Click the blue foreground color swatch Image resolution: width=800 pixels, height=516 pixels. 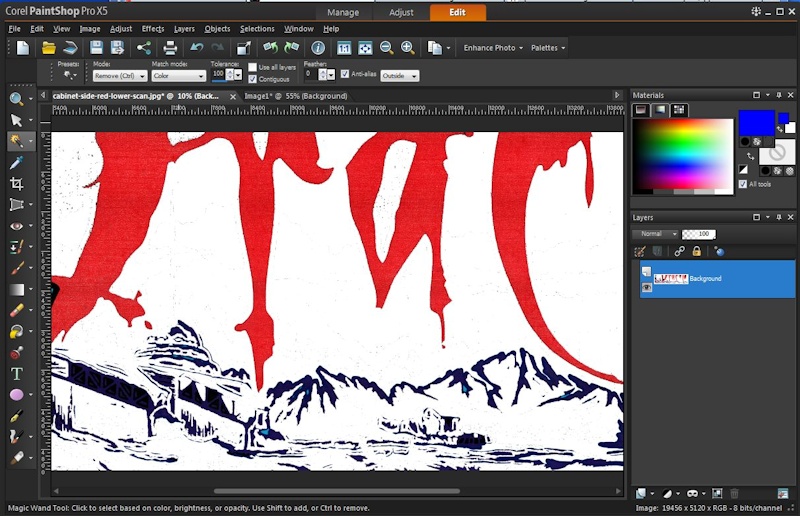tap(756, 122)
